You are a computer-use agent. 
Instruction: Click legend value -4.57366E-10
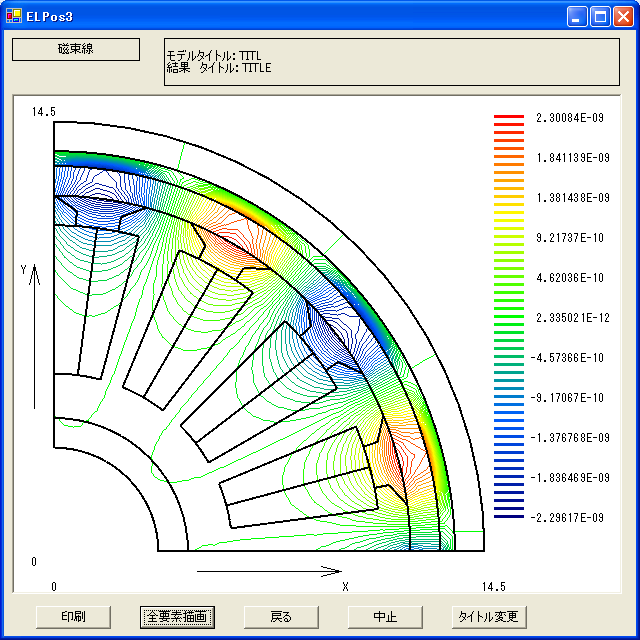pos(567,358)
